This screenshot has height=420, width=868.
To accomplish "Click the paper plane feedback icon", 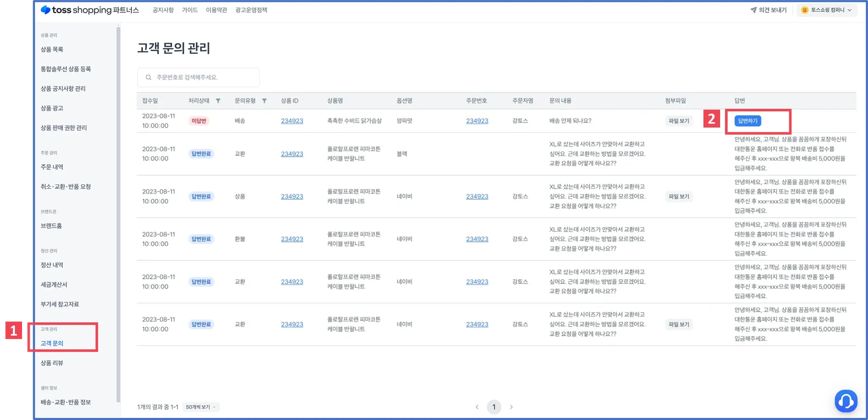I will [x=753, y=10].
